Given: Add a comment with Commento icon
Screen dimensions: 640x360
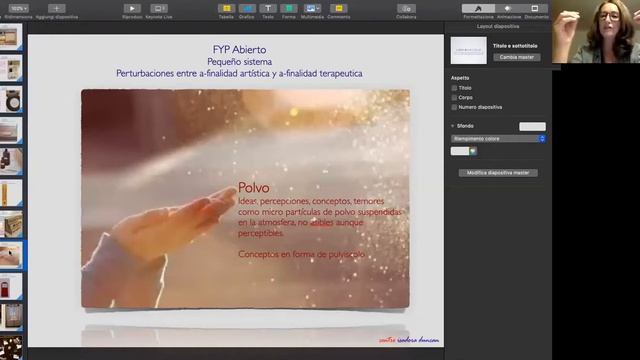Looking at the screenshot, I should (x=339, y=8).
